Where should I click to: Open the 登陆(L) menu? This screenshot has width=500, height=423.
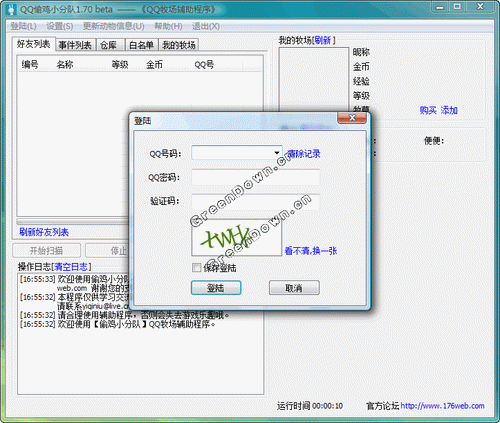click(x=23, y=26)
